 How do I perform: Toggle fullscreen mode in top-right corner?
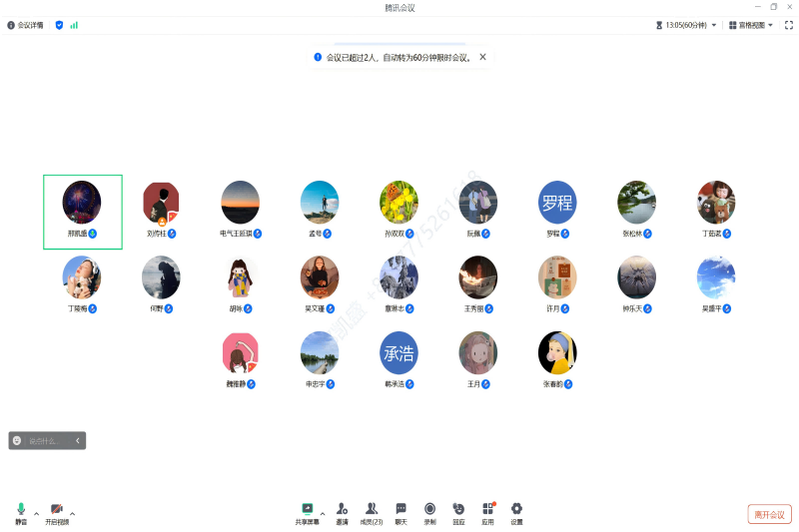tap(788, 25)
